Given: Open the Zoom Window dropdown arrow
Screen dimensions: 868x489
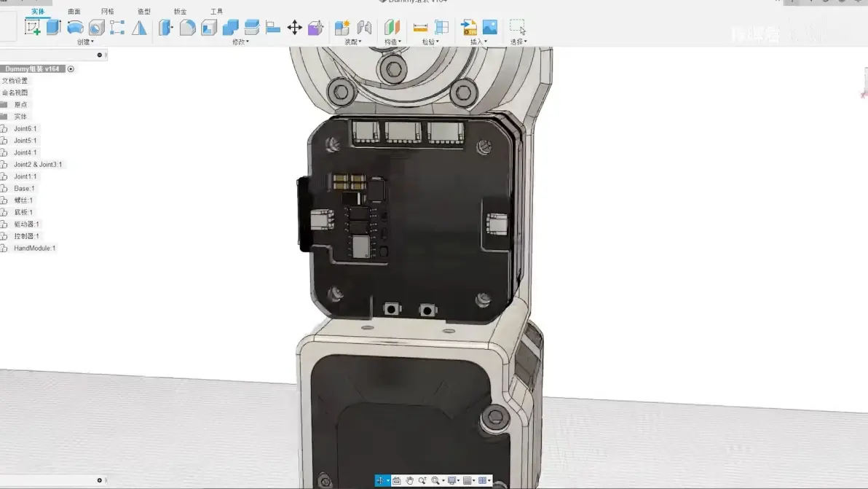Looking at the screenshot, I should click(443, 481).
